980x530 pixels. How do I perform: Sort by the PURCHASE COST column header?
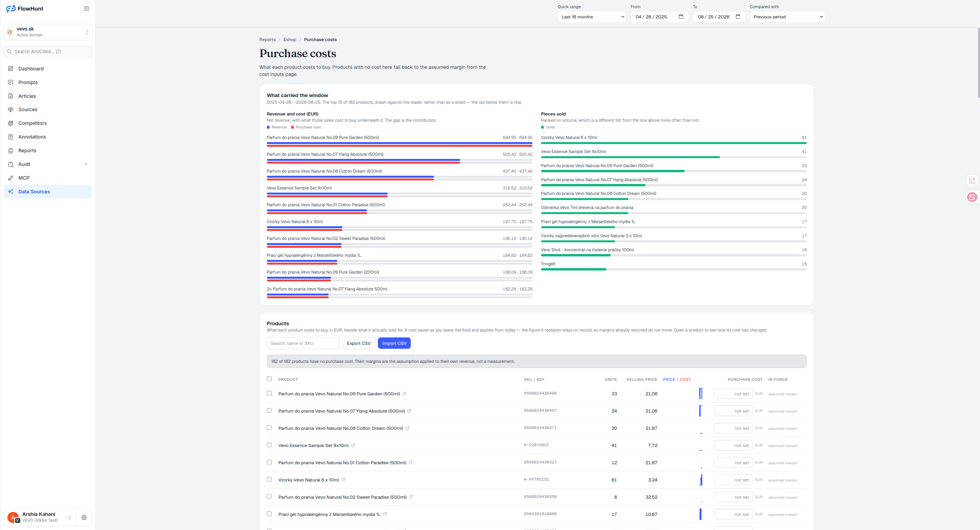(745, 380)
